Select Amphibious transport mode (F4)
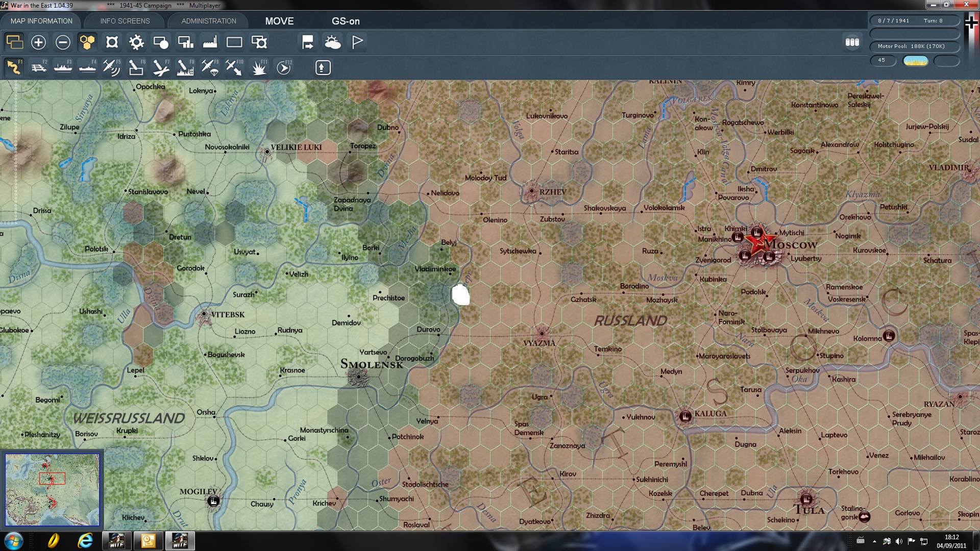980x551 pixels. point(87,67)
